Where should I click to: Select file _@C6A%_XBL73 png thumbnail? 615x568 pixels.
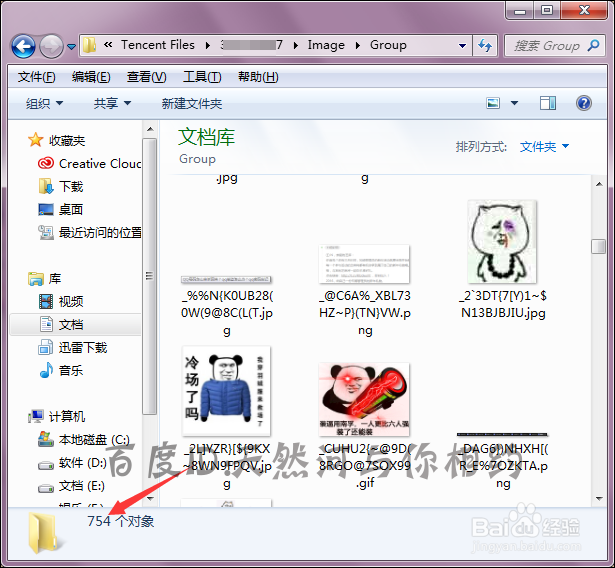coord(364,264)
